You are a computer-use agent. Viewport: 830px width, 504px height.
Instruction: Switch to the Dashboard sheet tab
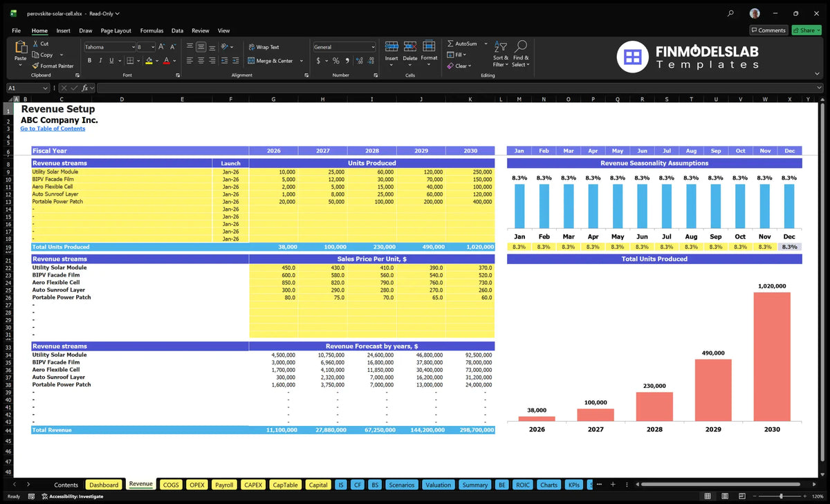point(104,485)
